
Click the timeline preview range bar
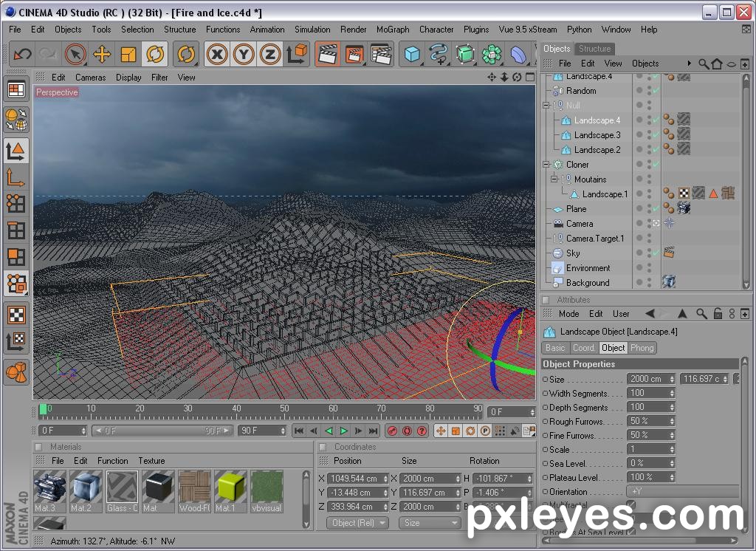pos(162,431)
